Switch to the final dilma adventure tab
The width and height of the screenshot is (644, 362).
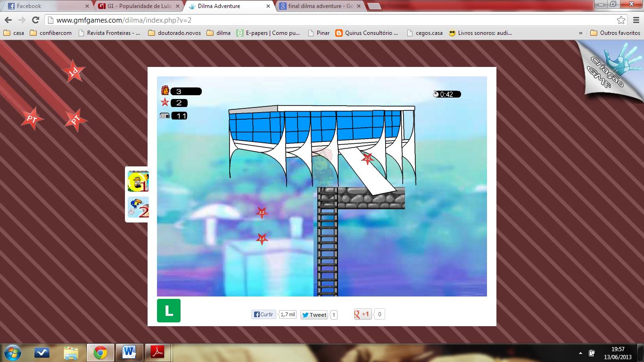tap(321, 6)
